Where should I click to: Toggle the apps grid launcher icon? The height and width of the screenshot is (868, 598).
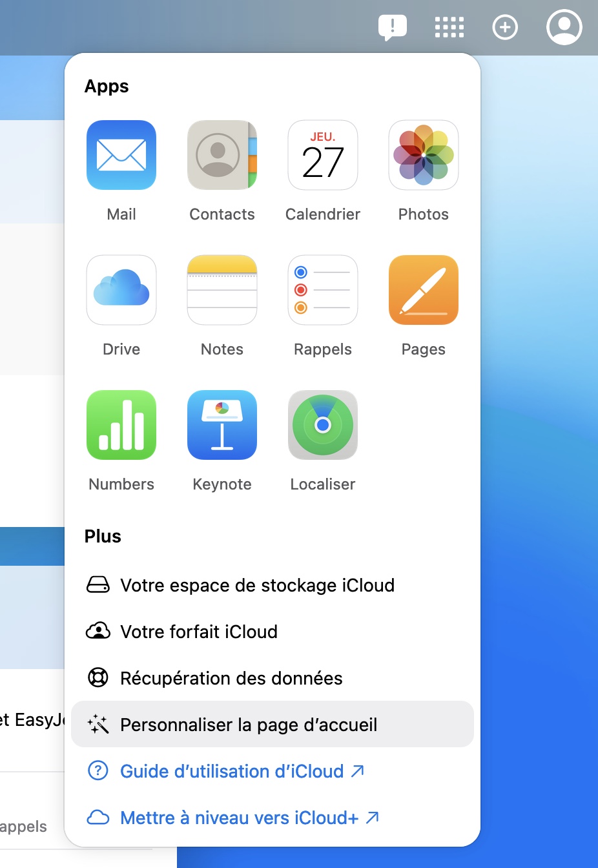click(449, 27)
